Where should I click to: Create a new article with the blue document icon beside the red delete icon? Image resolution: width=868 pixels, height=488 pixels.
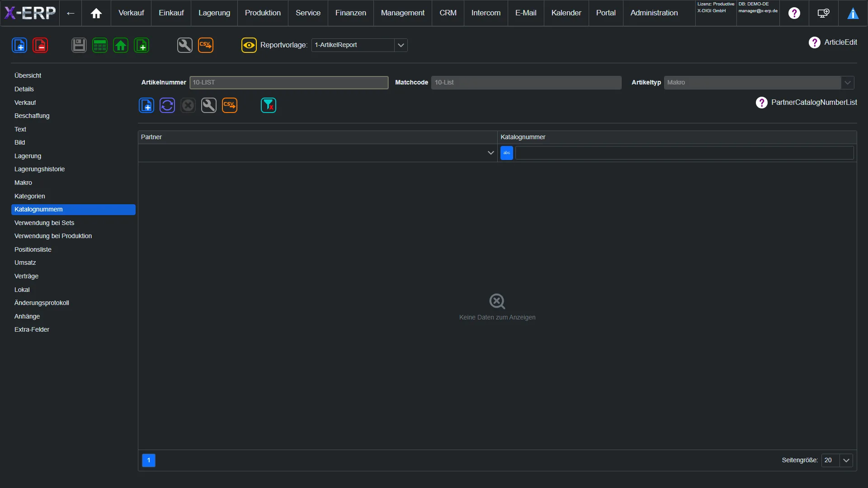click(19, 45)
